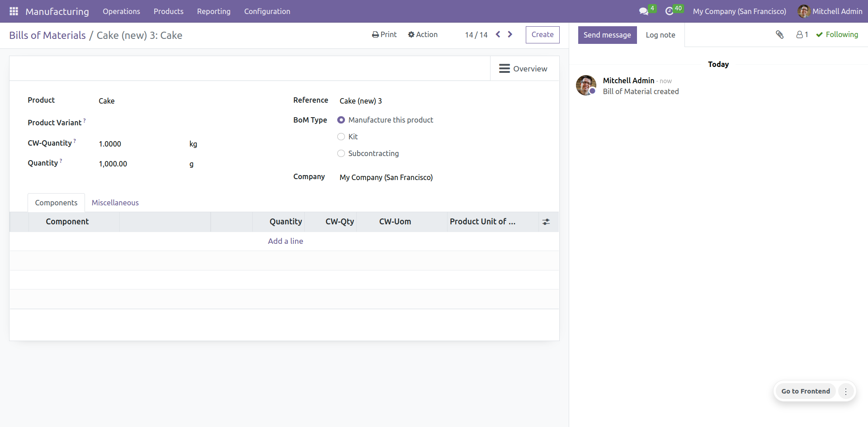Screen dimensions: 868x427
Task: Go to previous record arrow
Action: click(498, 34)
